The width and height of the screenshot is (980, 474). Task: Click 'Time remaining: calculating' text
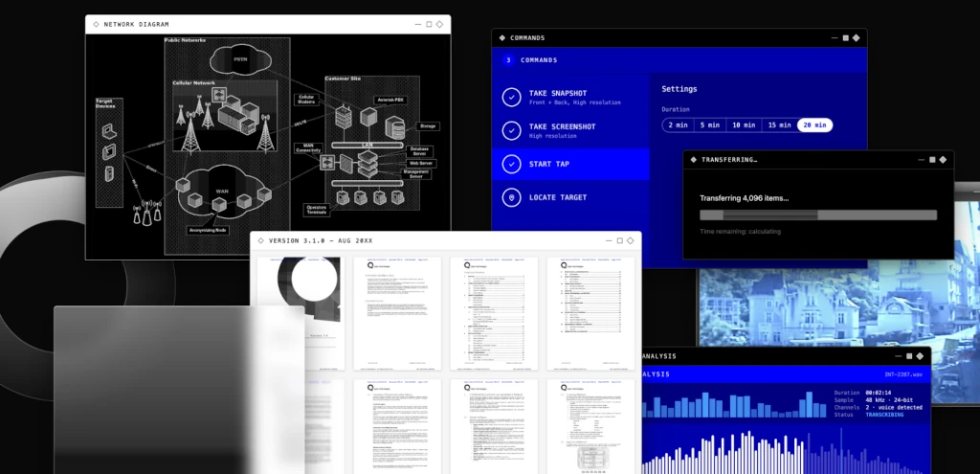(740, 232)
